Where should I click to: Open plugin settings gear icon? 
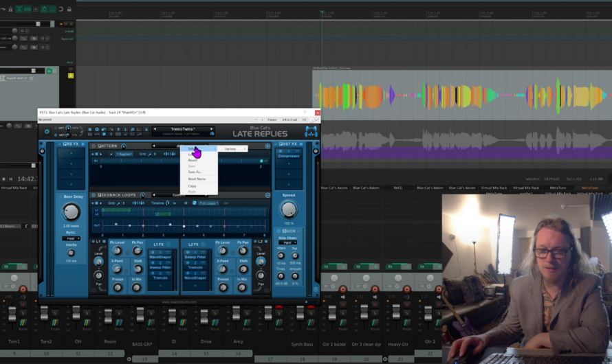tap(97, 129)
